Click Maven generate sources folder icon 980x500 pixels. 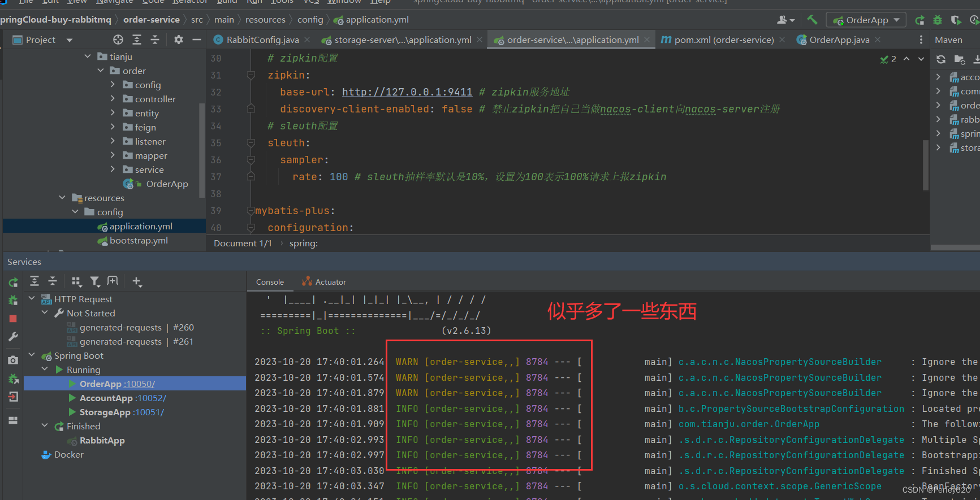[x=960, y=59]
